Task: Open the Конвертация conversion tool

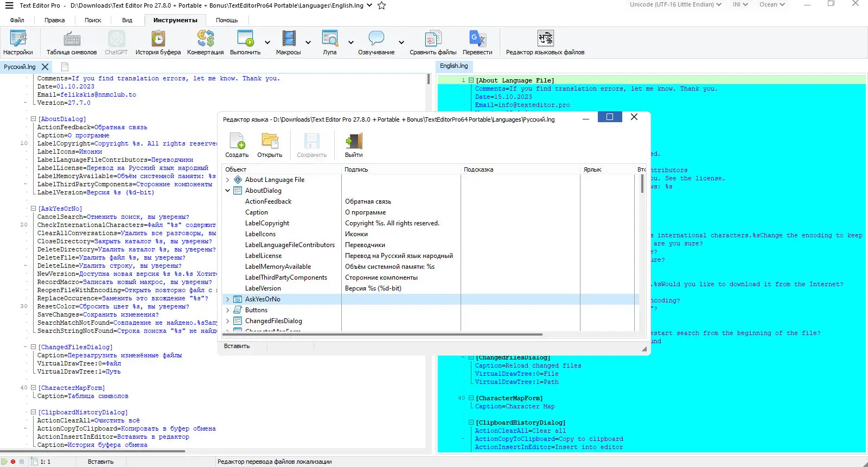Action: [x=205, y=43]
